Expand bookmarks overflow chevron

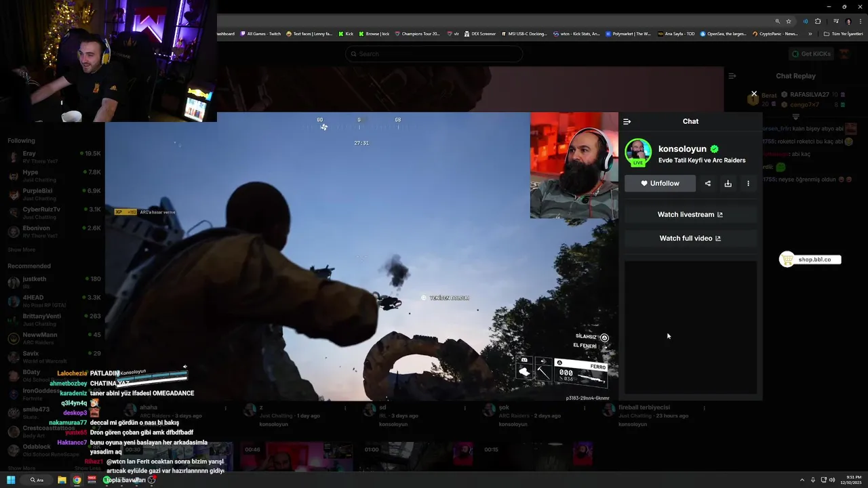[810, 33]
